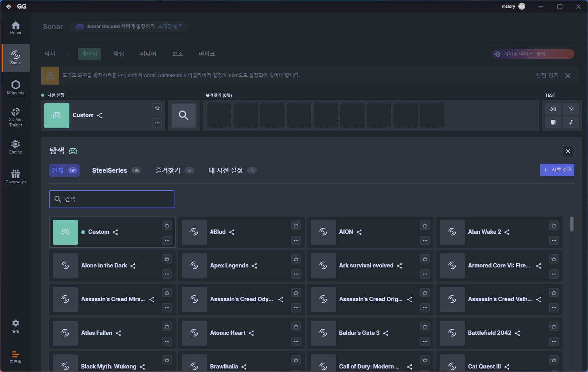Screen dimensions: 588x372
Task: Switch to the 마이크 tab
Action: click(x=207, y=54)
